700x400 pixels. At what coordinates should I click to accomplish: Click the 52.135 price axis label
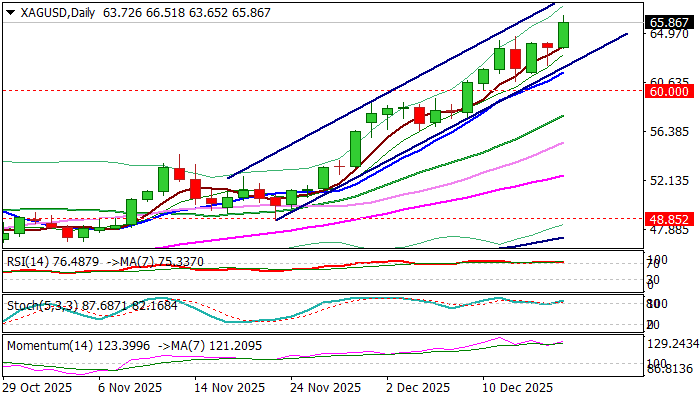coord(667,181)
